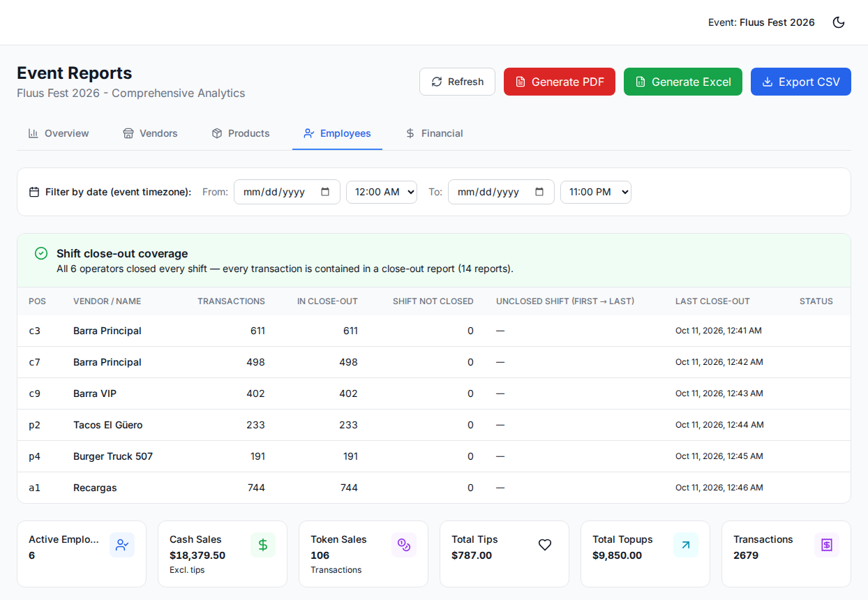Go to the Products tab
Image resolution: width=868 pixels, height=600 pixels.
[x=241, y=133]
